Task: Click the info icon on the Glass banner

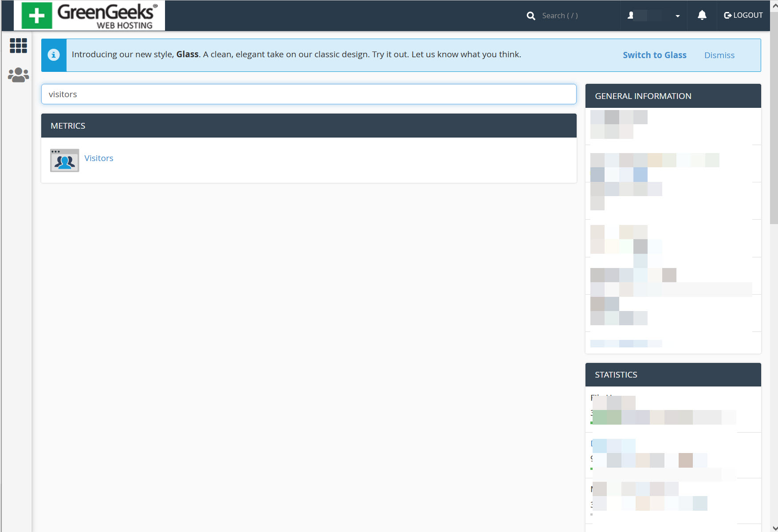Action: click(54, 55)
